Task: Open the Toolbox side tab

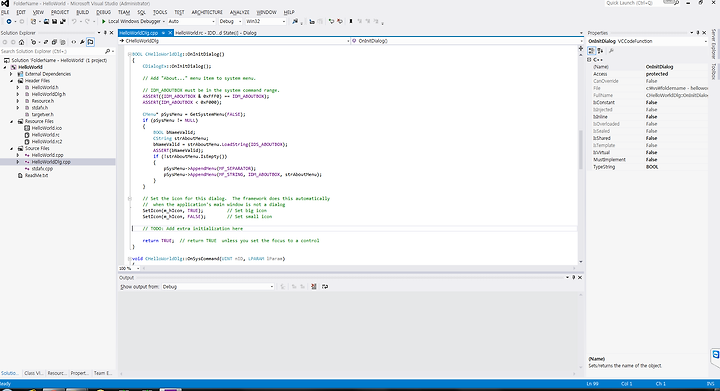Action: 714,72
